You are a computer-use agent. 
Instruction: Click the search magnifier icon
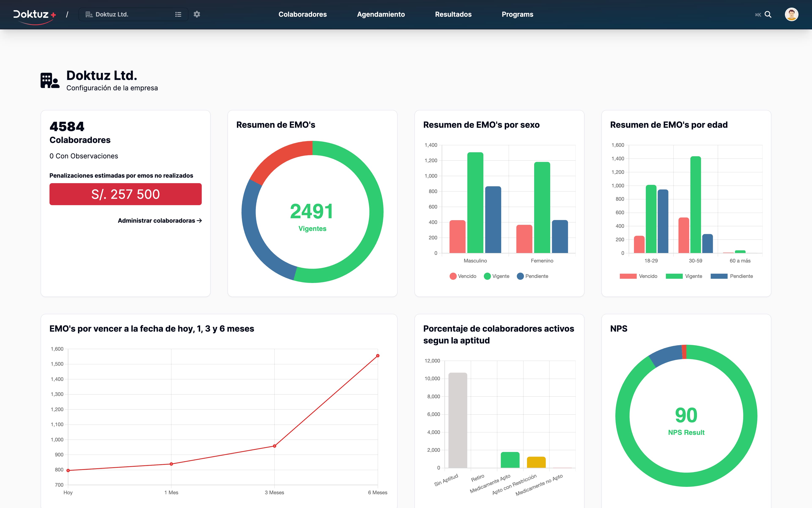768,14
